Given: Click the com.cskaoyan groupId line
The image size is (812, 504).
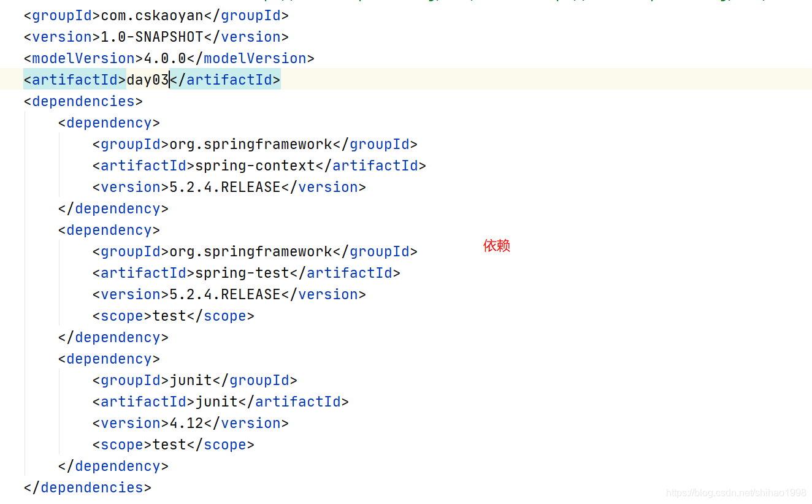Looking at the screenshot, I should [x=156, y=15].
